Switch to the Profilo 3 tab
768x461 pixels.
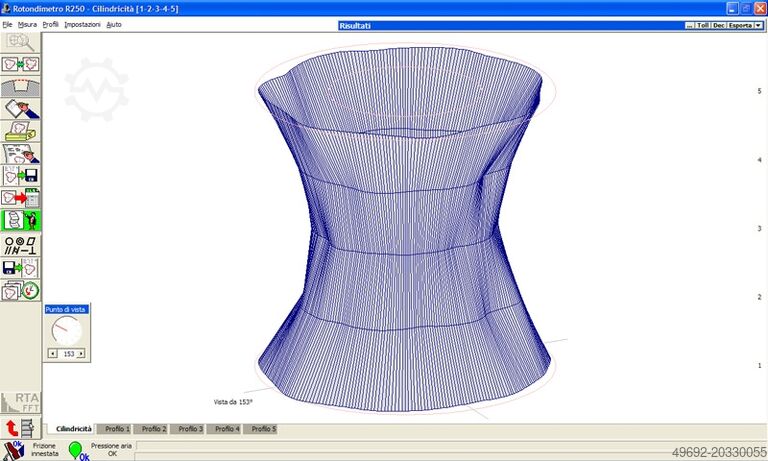[190, 428]
